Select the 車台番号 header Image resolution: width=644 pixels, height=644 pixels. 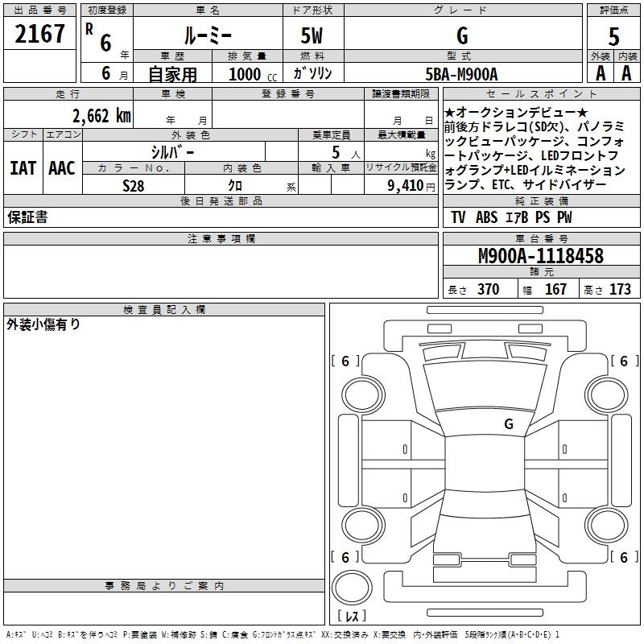click(x=541, y=238)
